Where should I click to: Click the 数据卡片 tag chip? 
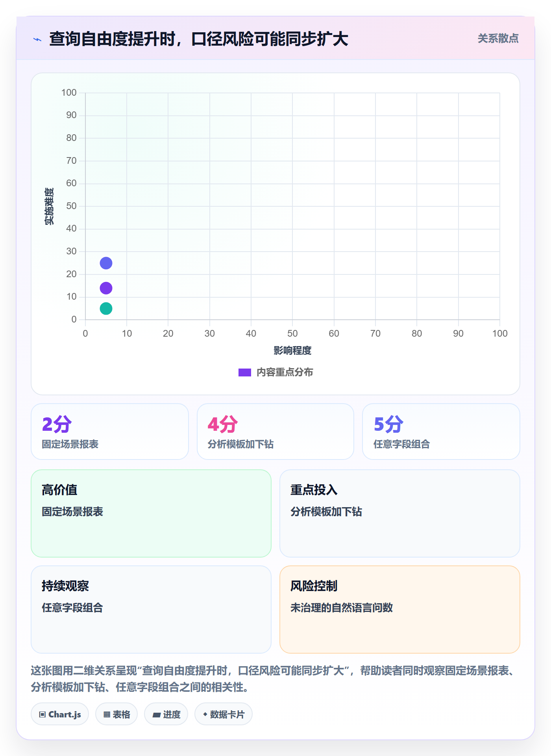(224, 714)
